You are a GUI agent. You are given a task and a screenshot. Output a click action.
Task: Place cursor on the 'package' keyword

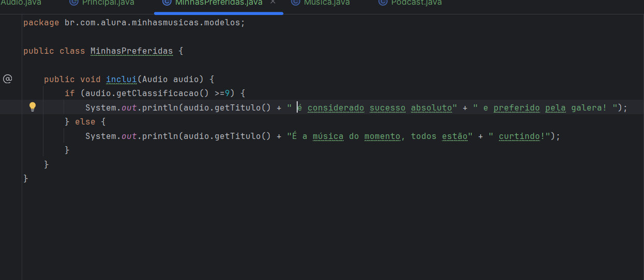(41, 23)
